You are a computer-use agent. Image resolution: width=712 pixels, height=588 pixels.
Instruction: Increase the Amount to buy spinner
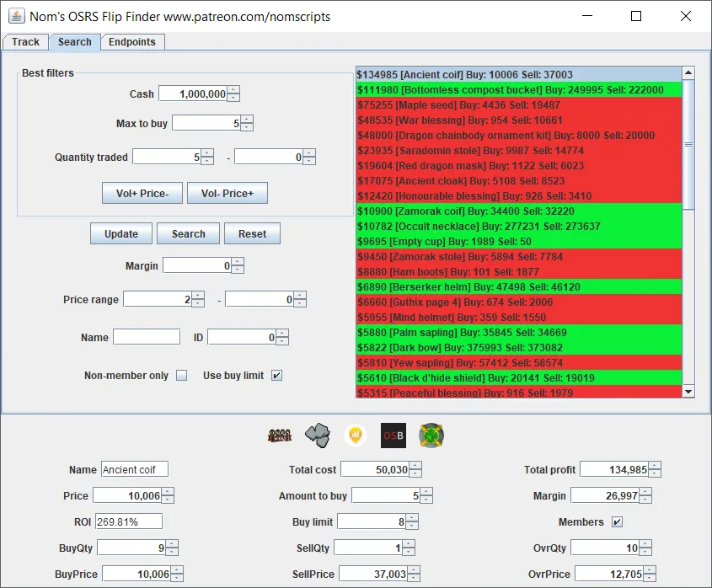pyautogui.click(x=426, y=492)
